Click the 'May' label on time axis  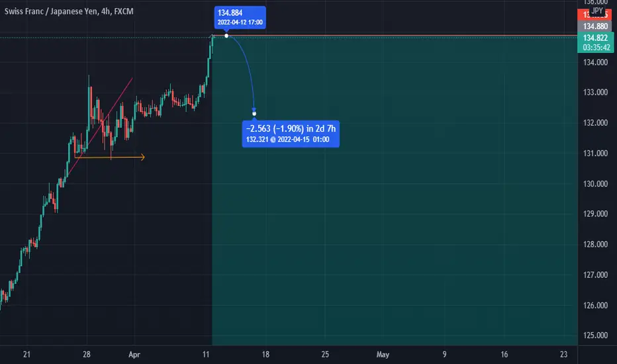383,355
